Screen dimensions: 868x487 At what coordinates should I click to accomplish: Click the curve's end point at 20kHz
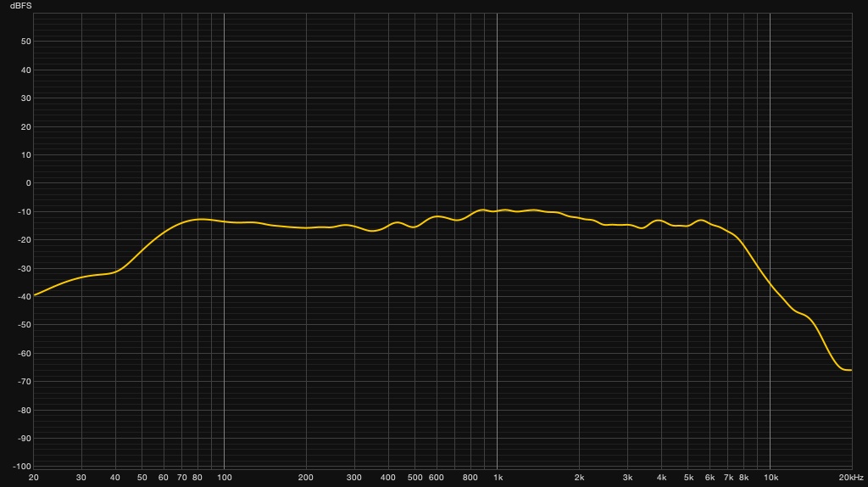pyautogui.click(x=851, y=370)
